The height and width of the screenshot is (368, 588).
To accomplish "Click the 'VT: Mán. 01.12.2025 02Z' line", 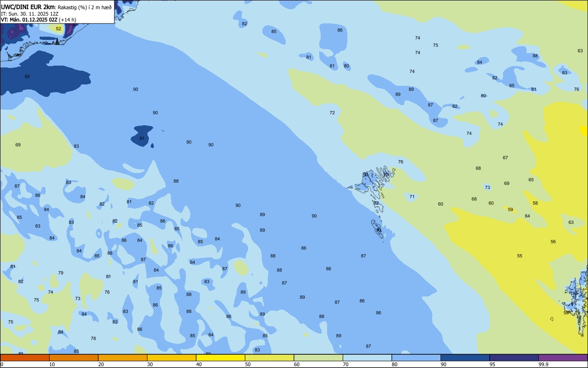I will 29,20.
